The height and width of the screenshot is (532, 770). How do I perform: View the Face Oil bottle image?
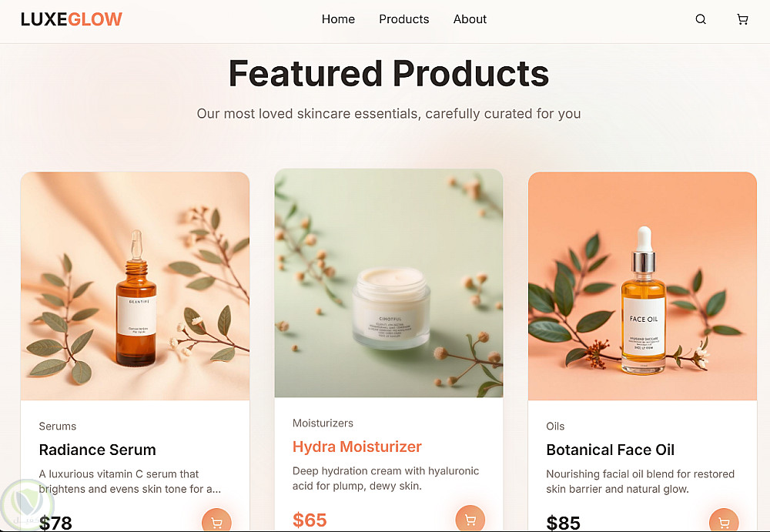point(642,286)
